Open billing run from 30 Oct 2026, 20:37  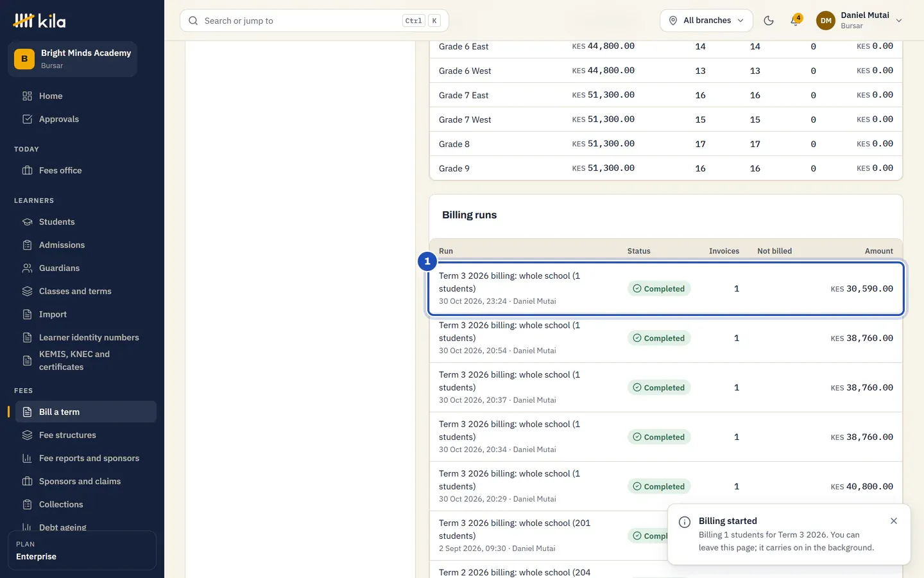(666, 387)
